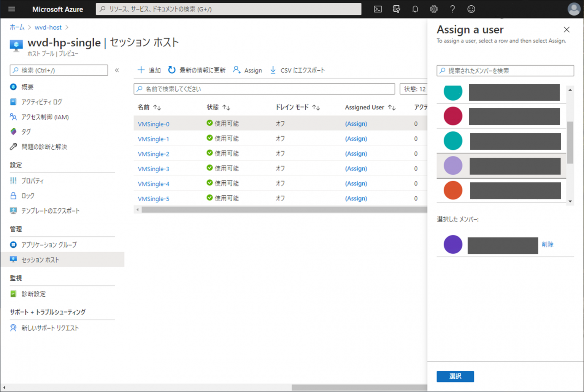Viewport: 584px width, 392px height.
Task: Click the 追加 add button
Action: 149,70
